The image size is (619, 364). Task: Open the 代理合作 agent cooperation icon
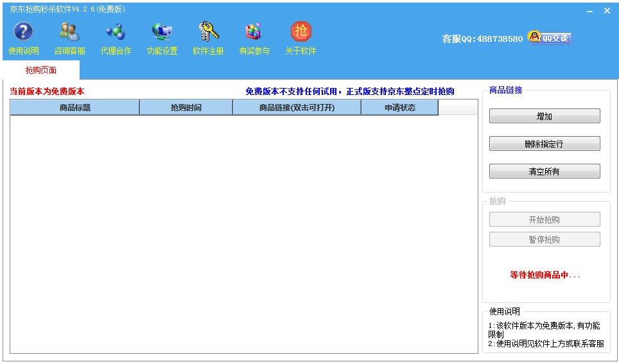tap(116, 32)
